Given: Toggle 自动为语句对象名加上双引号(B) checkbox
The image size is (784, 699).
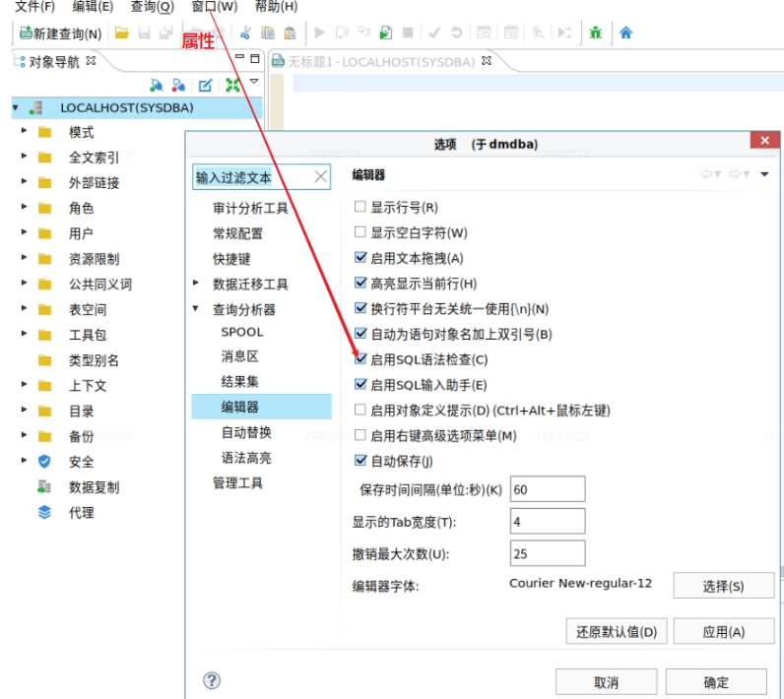Looking at the screenshot, I should pyautogui.click(x=360, y=334).
